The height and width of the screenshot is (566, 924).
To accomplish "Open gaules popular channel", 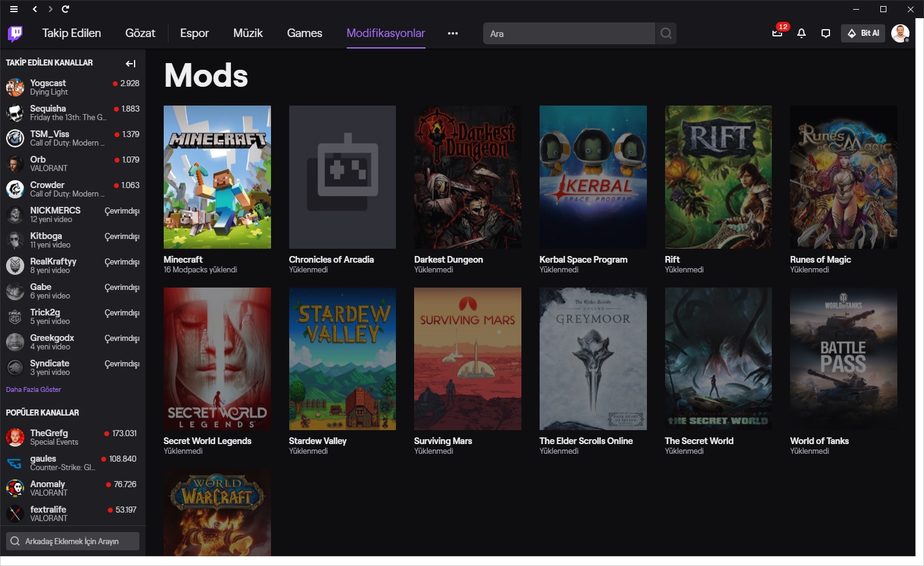I will pyautogui.click(x=73, y=463).
